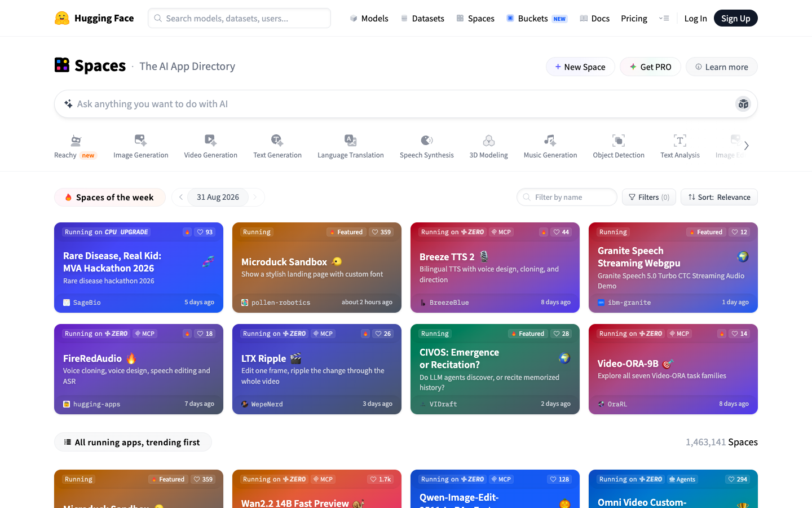Expand the more-navigation menu icon

coord(664,18)
